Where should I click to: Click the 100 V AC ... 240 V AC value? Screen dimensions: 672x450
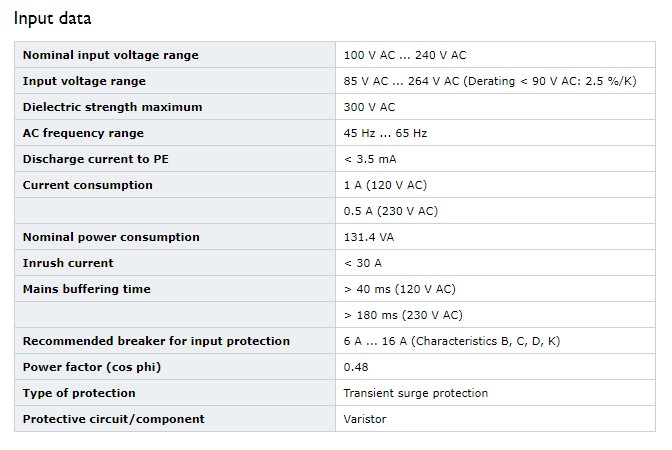pyautogui.click(x=405, y=55)
